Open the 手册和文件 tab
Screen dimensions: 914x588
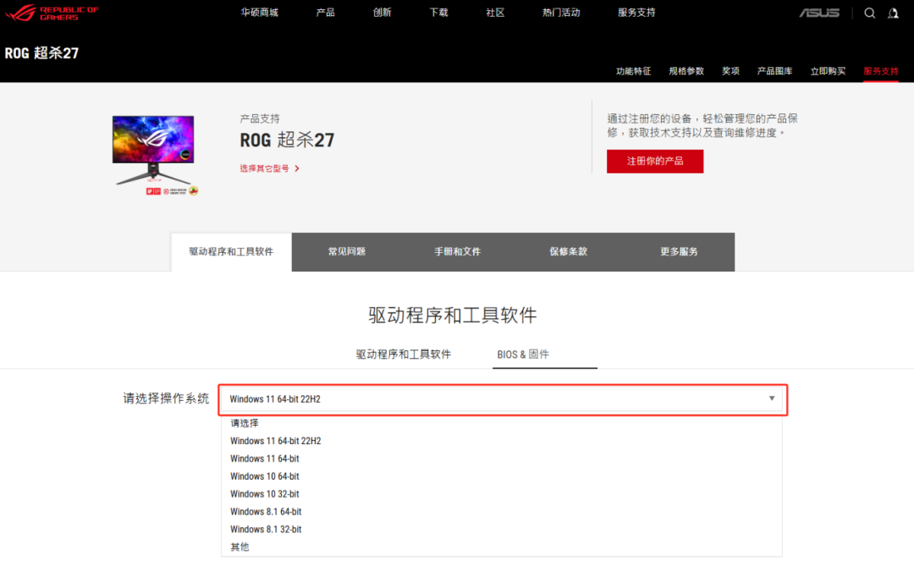pos(457,251)
